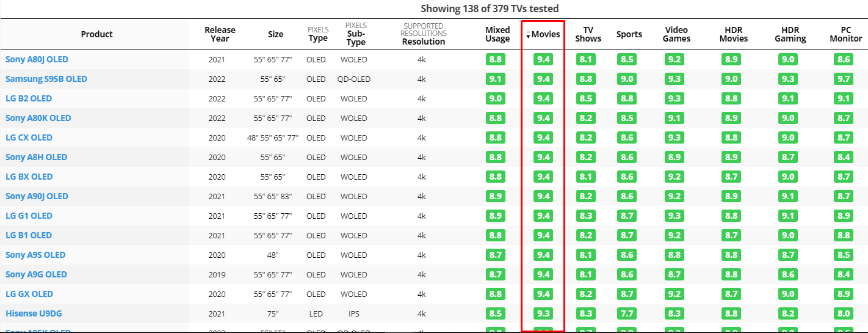Click Hisense U9DG Mixed Usage score 8.5
The height and width of the screenshot is (333, 868).
point(496,313)
